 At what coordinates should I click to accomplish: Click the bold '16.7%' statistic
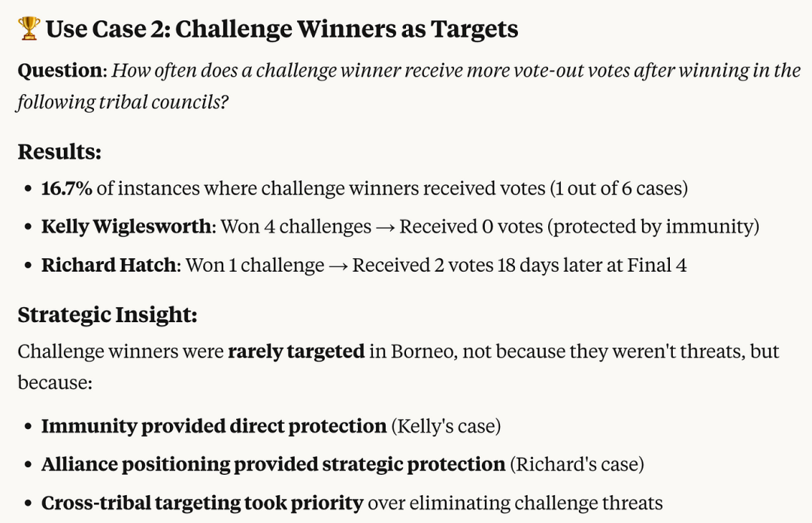67,188
